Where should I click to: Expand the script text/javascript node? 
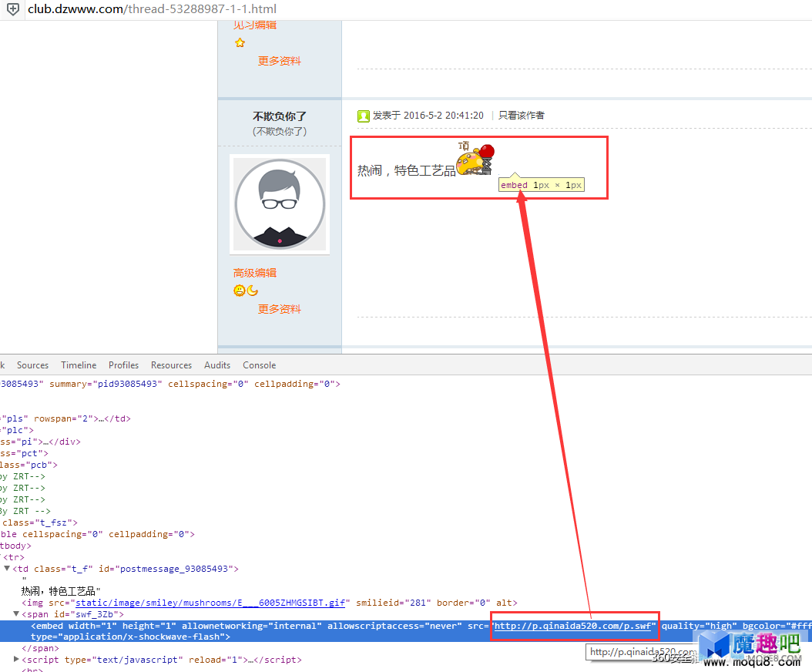[16, 659]
